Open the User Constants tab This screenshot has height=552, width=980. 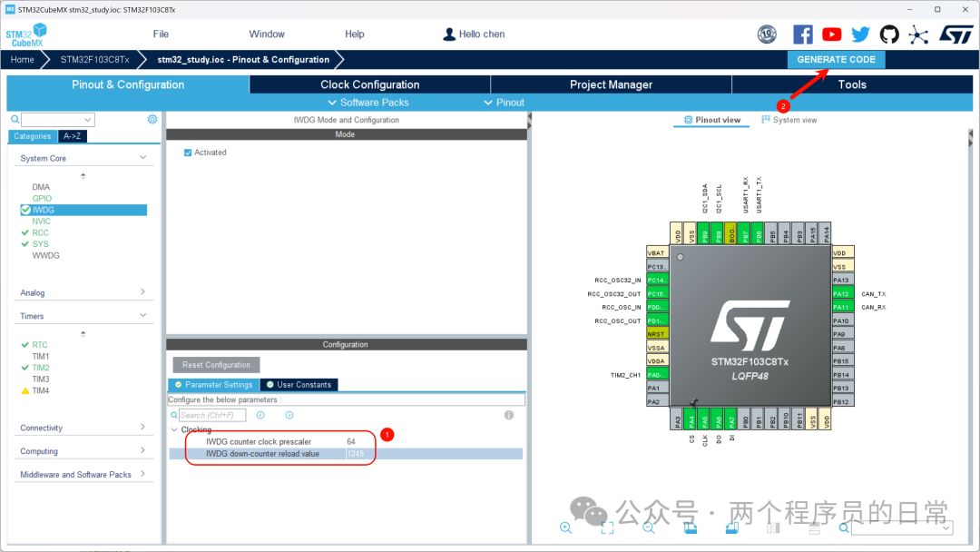click(x=299, y=384)
